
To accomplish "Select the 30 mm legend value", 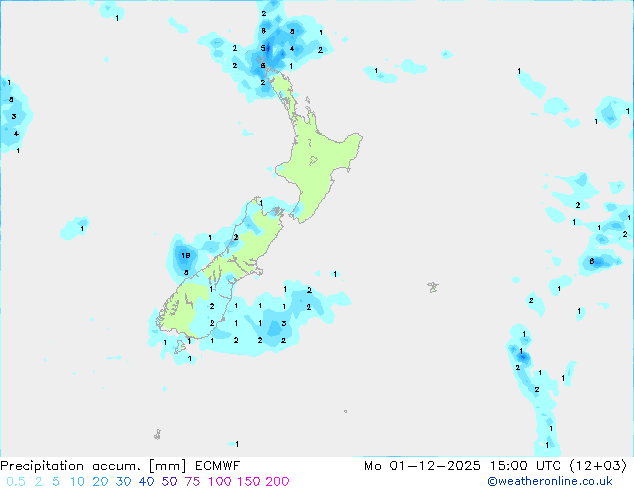I will pyautogui.click(x=123, y=482).
